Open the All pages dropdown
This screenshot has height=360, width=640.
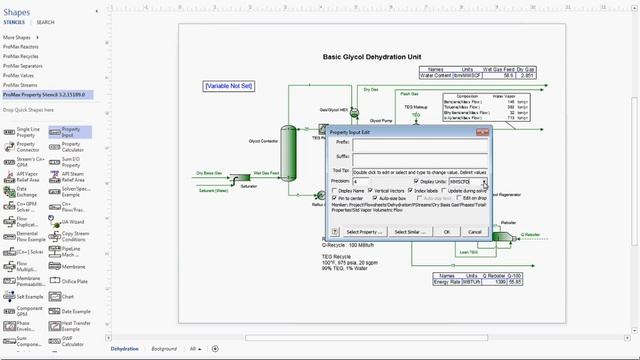click(x=196, y=349)
